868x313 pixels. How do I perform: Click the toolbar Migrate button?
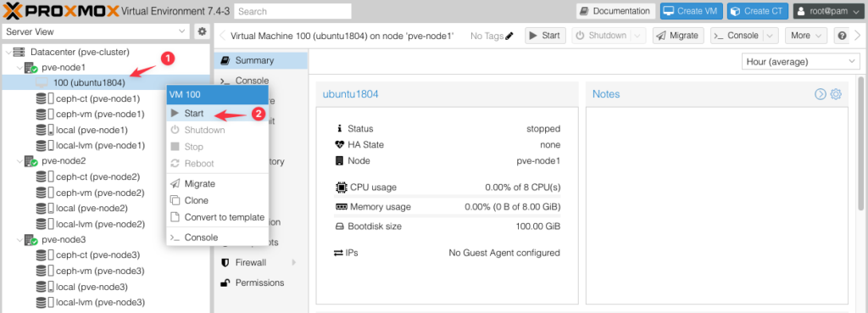(x=679, y=36)
